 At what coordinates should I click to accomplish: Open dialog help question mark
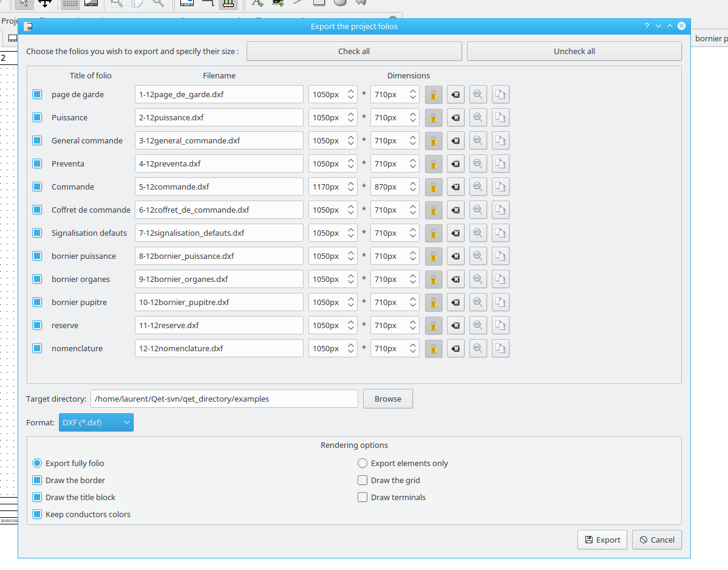tap(647, 26)
